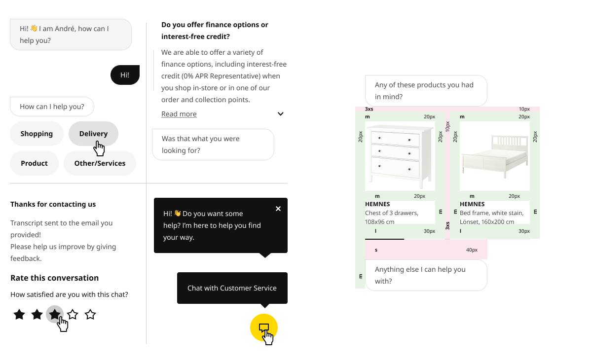Select the second rating star
Image resolution: width=592 pixels, height=364 pixels.
[37, 314]
